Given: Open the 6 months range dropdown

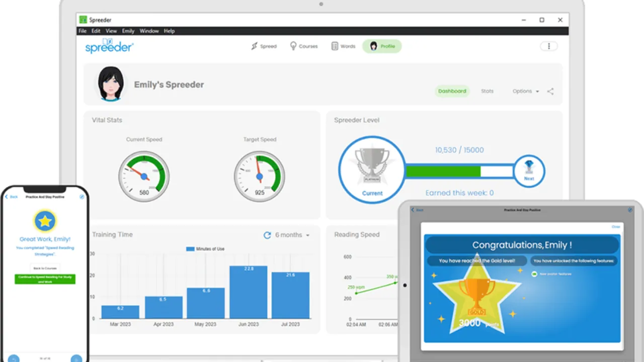Looking at the screenshot, I should 292,235.
